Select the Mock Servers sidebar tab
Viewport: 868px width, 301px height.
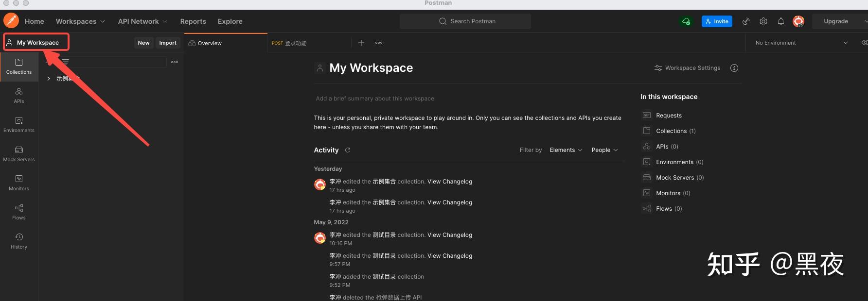tap(19, 154)
